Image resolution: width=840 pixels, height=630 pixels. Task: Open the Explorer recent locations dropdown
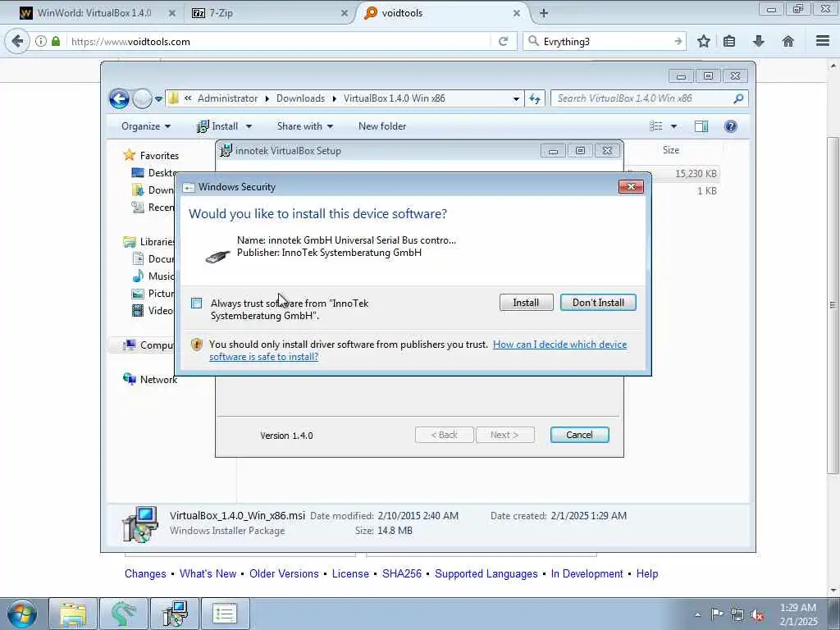click(158, 99)
